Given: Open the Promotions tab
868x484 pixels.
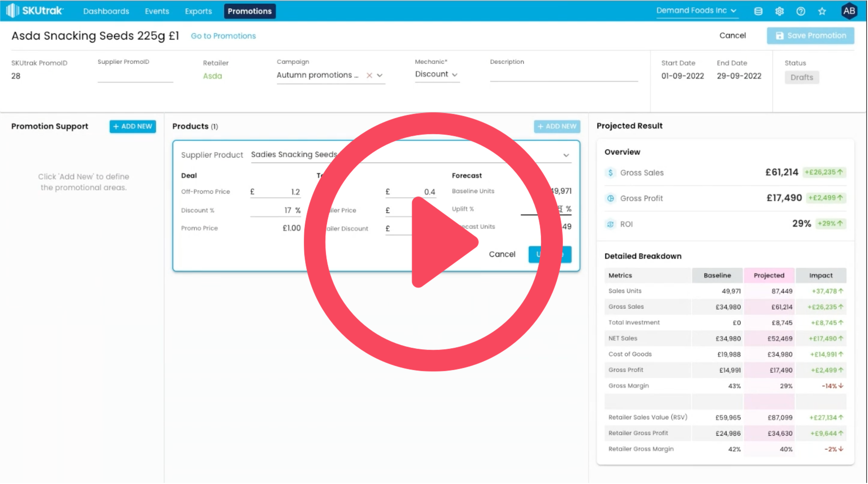Looking at the screenshot, I should click(x=250, y=11).
